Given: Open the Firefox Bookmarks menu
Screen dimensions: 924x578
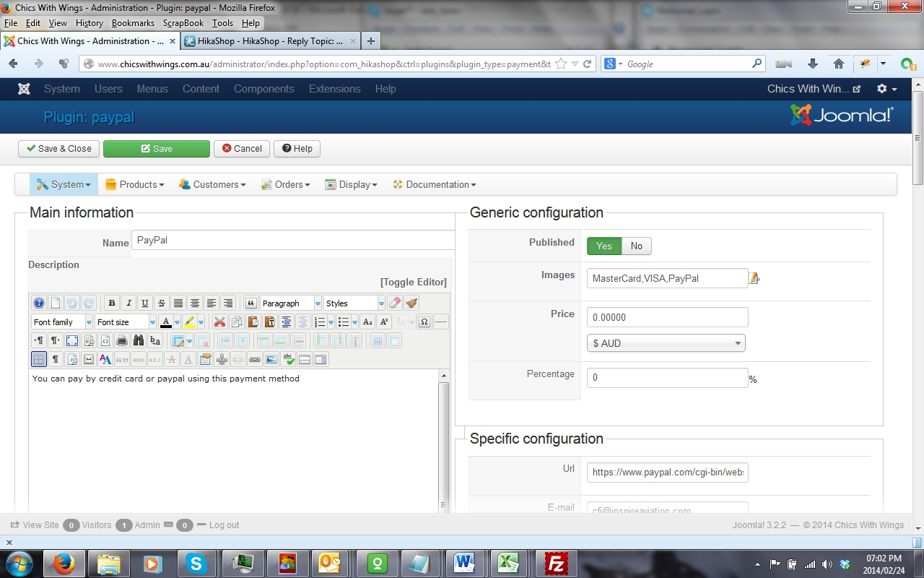Looking at the screenshot, I should click(x=133, y=23).
